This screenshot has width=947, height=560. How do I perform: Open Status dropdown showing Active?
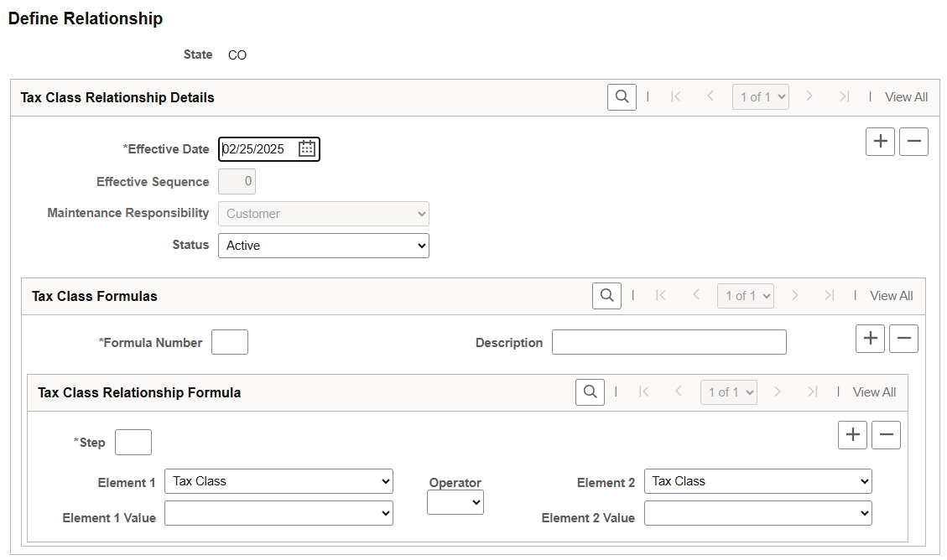point(324,246)
